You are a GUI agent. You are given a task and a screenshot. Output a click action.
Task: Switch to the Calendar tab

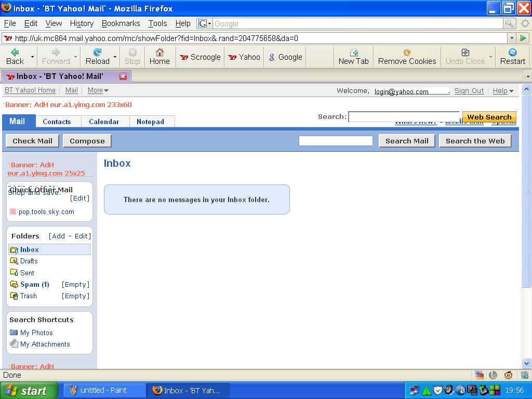(x=104, y=122)
